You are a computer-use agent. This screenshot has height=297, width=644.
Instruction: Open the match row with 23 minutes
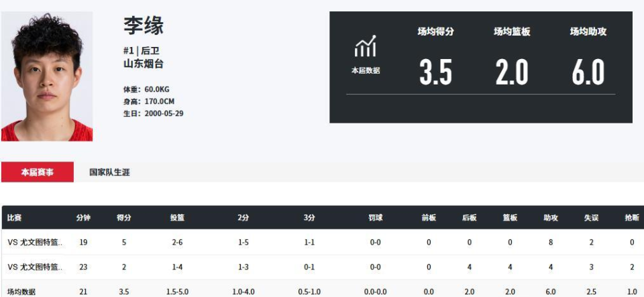(35, 267)
